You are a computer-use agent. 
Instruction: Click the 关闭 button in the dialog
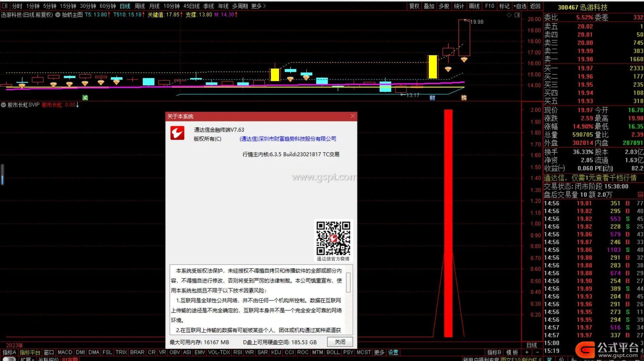click(340, 342)
